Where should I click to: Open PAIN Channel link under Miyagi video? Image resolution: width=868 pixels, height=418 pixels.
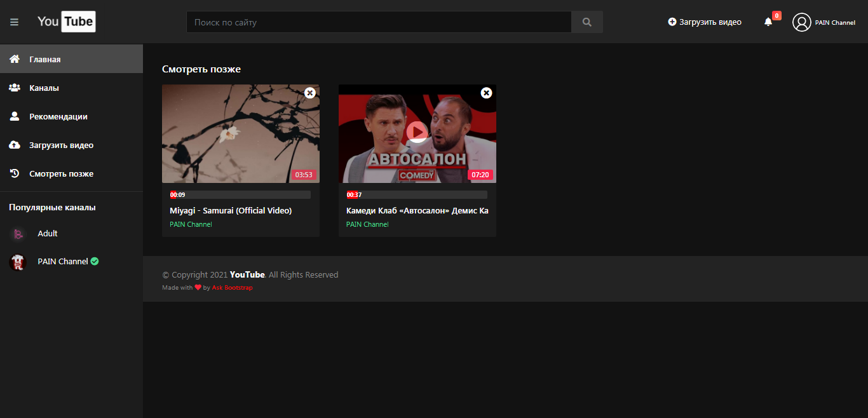[191, 224]
